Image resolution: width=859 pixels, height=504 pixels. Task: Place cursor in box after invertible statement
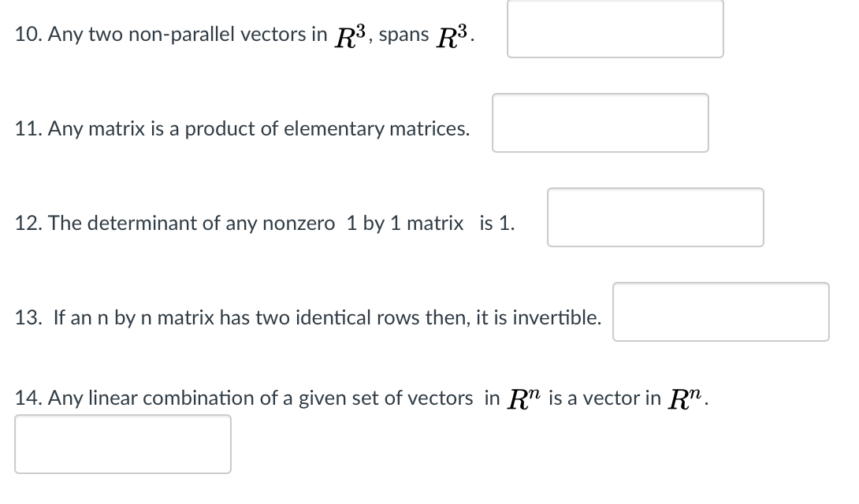(x=720, y=312)
